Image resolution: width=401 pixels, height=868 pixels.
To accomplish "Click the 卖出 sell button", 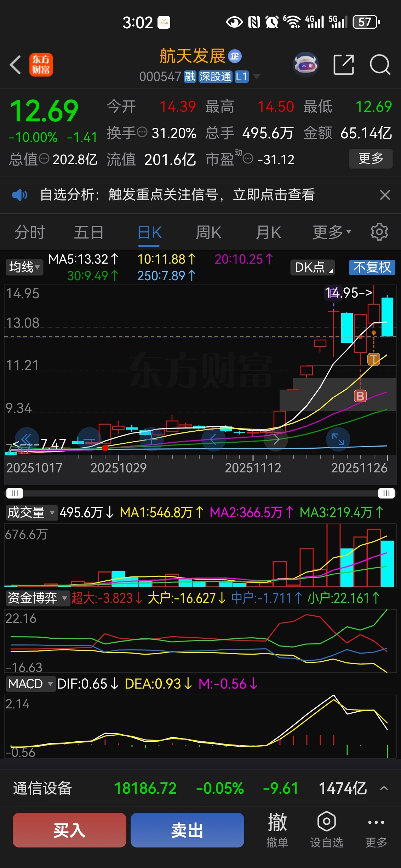I will (187, 830).
